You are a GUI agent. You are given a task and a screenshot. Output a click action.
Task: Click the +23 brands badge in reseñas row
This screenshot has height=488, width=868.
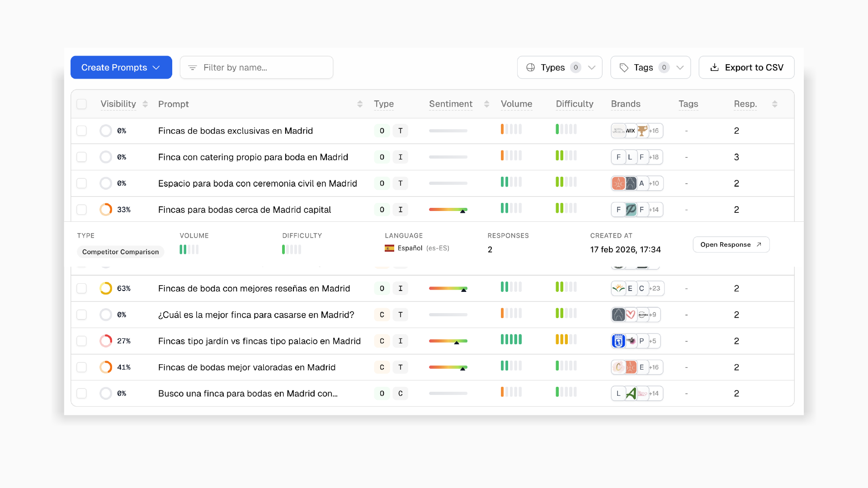coord(655,288)
